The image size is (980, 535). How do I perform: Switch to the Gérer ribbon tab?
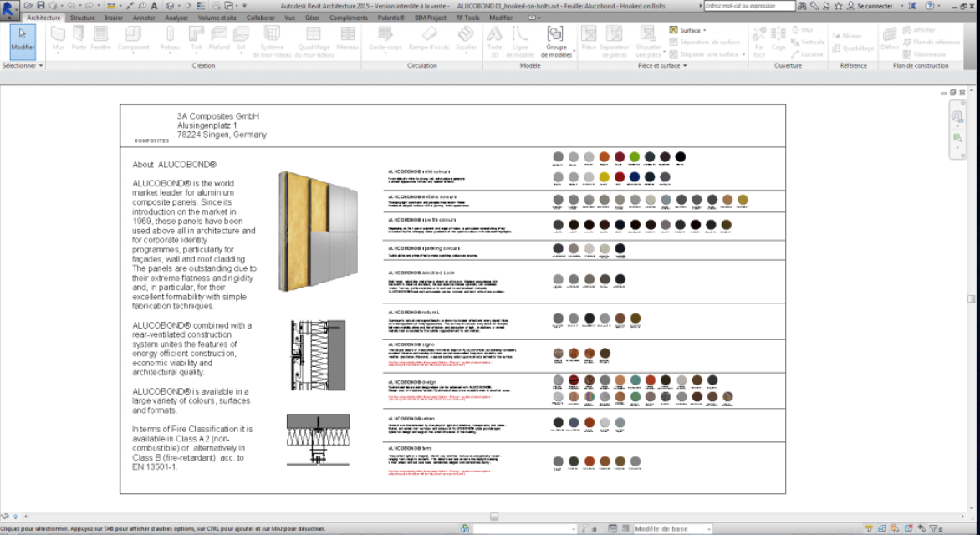coord(312,18)
